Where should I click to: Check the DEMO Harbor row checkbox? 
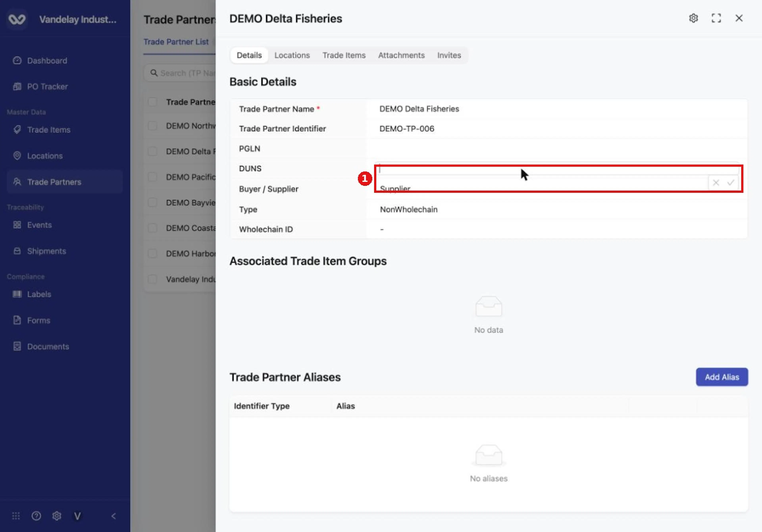(153, 254)
